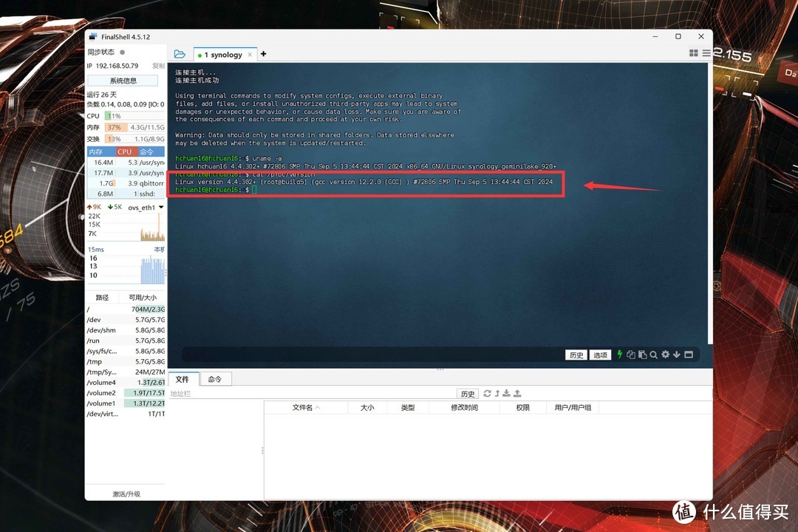Sort files by 修改时间 column header
Viewport: 798px width, 532px height.
point(464,407)
